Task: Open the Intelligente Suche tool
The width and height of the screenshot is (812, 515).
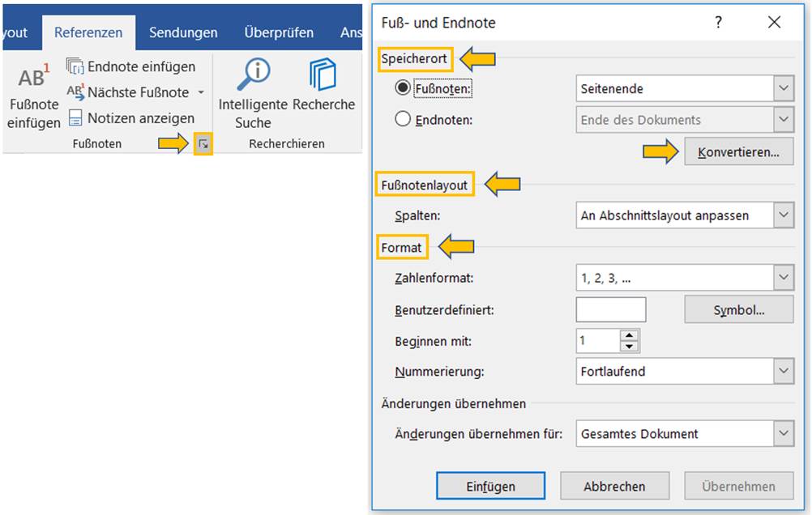Action: [x=253, y=75]
